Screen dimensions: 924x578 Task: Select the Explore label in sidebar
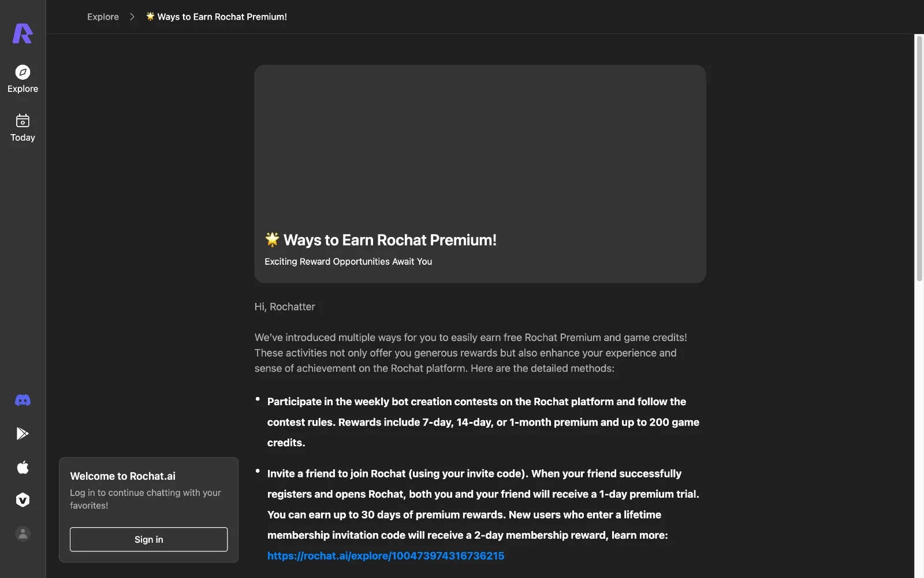pos(23,88)
